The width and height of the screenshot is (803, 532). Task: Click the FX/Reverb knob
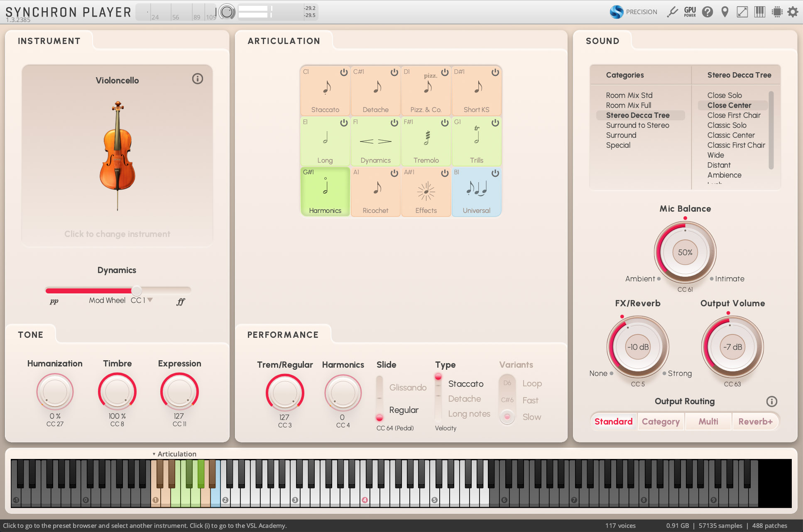click(x=638, y=347)
